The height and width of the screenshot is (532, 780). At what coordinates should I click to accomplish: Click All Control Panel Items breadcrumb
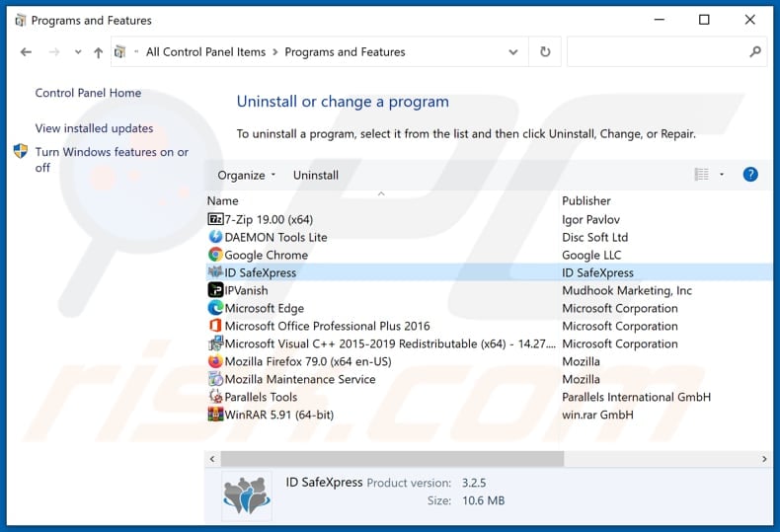click(205, 51)
